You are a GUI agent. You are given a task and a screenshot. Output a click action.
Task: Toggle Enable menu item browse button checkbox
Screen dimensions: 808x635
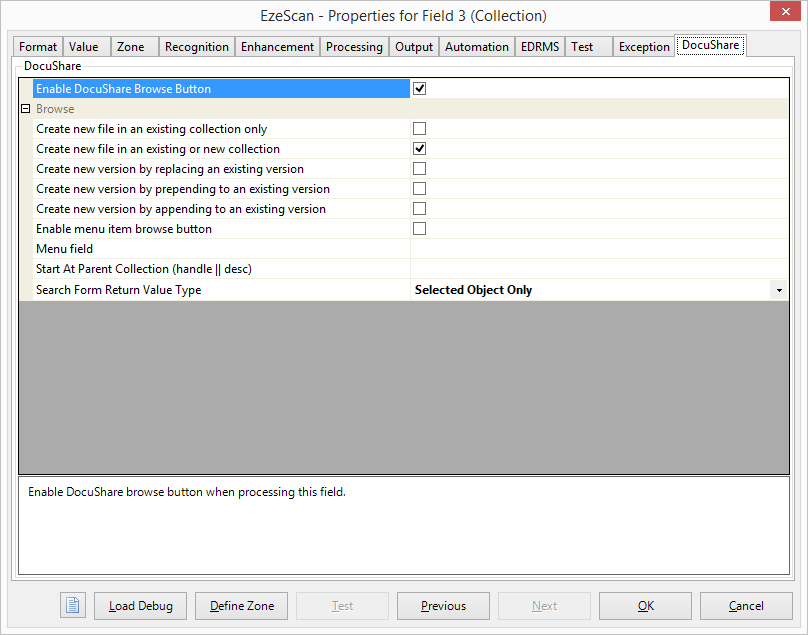tap(420, 229)
